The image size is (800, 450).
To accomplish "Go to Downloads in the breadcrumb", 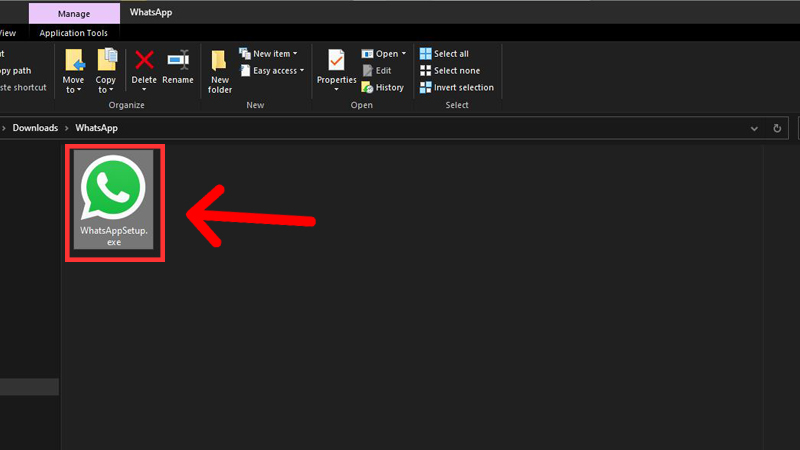I will 35,128.
